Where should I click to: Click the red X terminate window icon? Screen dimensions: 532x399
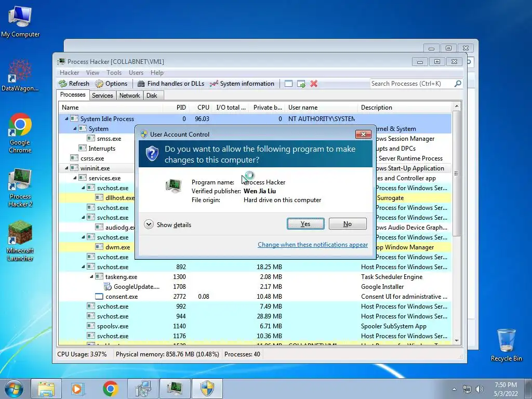314,84
